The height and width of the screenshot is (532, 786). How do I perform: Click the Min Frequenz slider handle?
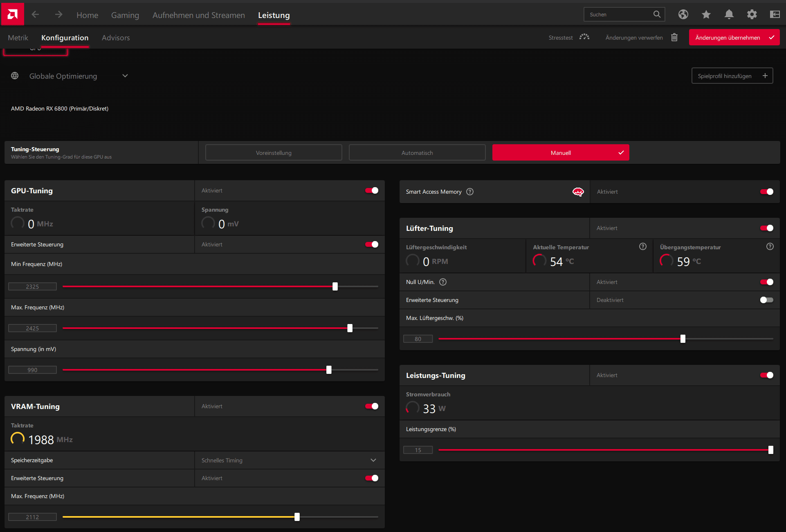click(x=335, y=286)
